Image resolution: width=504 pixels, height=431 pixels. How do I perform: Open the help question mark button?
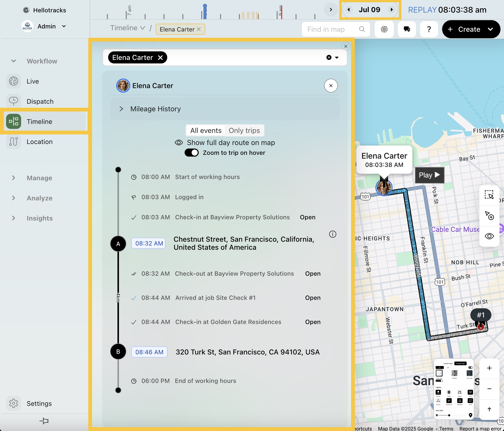coord(429,29)
